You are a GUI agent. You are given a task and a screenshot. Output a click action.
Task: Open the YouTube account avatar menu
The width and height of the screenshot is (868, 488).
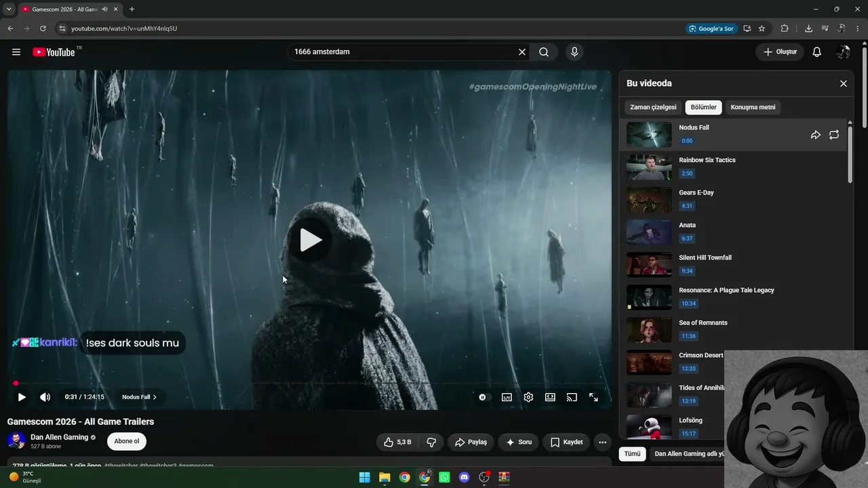pyautogui.click(x=844, y=52)
